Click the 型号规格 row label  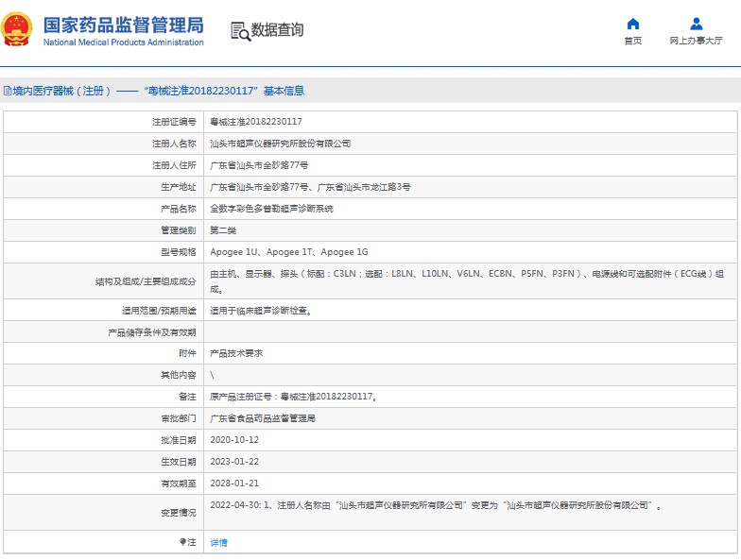click(178, 252)
